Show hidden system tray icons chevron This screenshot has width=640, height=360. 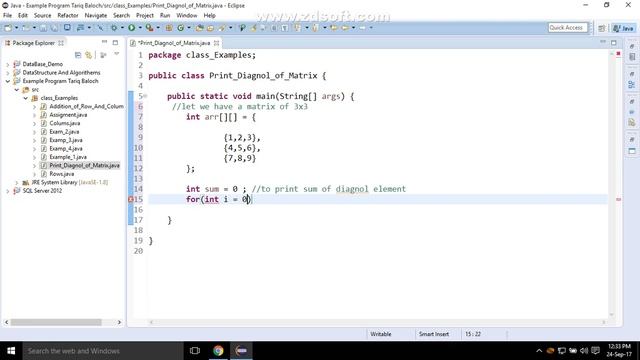click(x=539, y=351)
